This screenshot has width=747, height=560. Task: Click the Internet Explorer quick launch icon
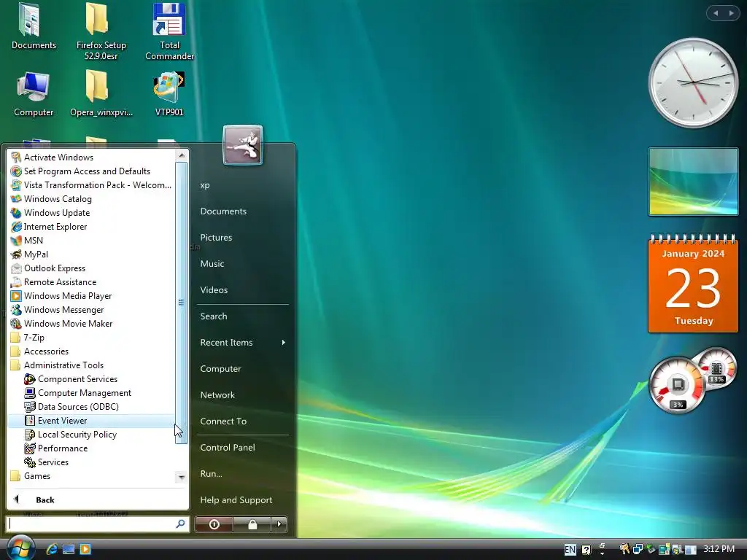52,549
